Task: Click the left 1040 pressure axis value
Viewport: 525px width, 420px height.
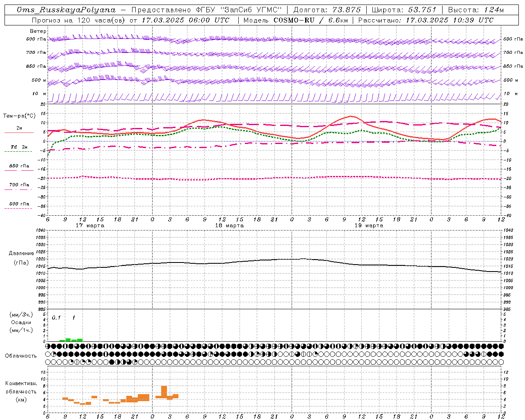Action: point(41,230)
